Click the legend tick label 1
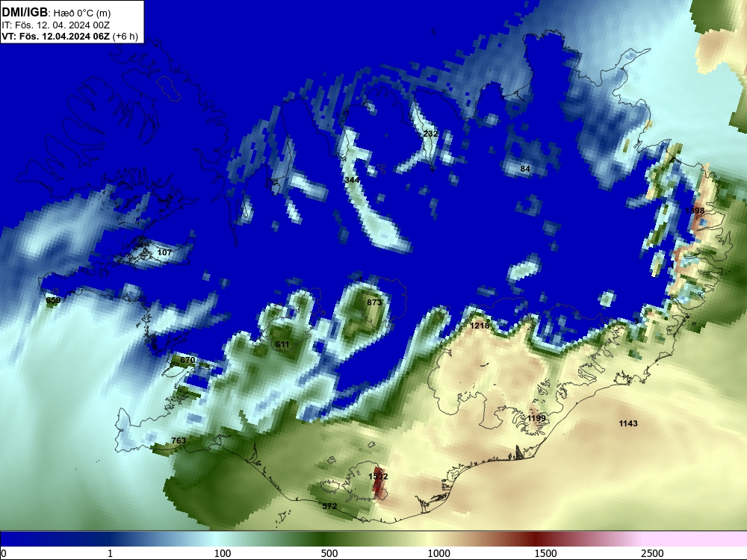This screenshot has height=560, width=747. (110, 553)
